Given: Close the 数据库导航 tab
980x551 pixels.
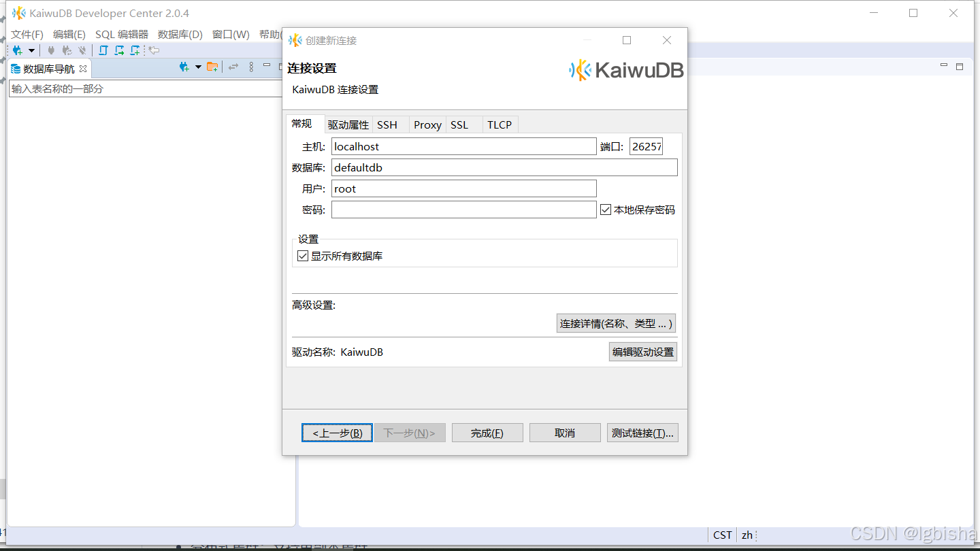Looking at the screenshot, I should tap(83, 69).
